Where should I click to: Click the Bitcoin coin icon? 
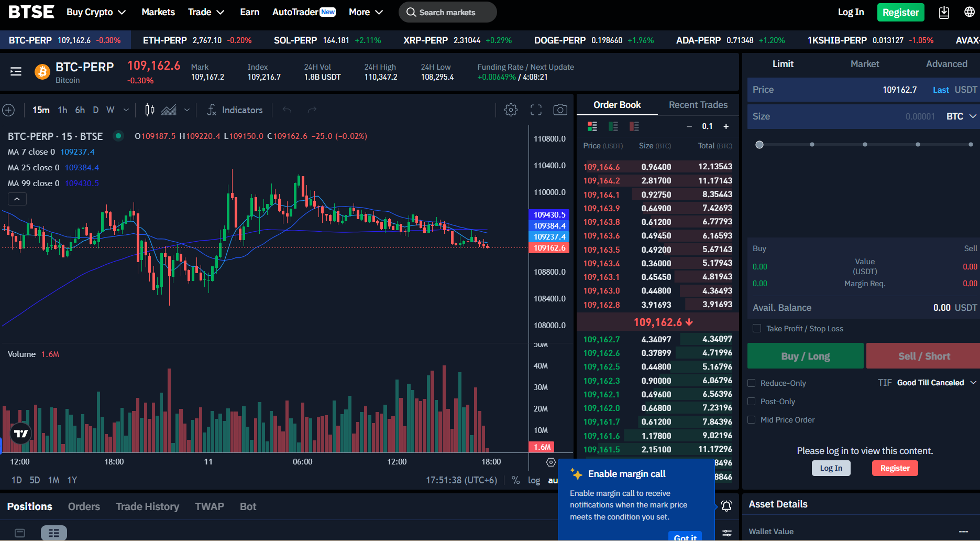point(42,72)
